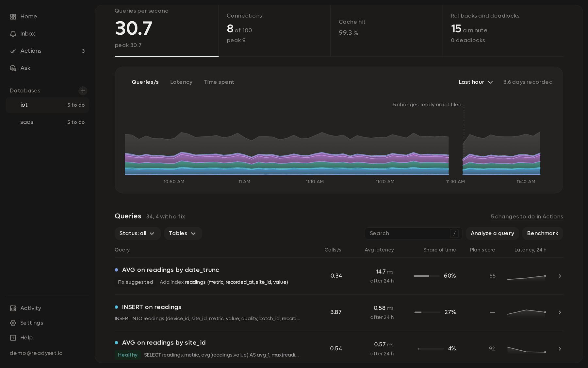This screenshot has height=368, width=588.
Task: Open Actions in the sidebar
Action: pyautogui.click(x=47, y=51)
